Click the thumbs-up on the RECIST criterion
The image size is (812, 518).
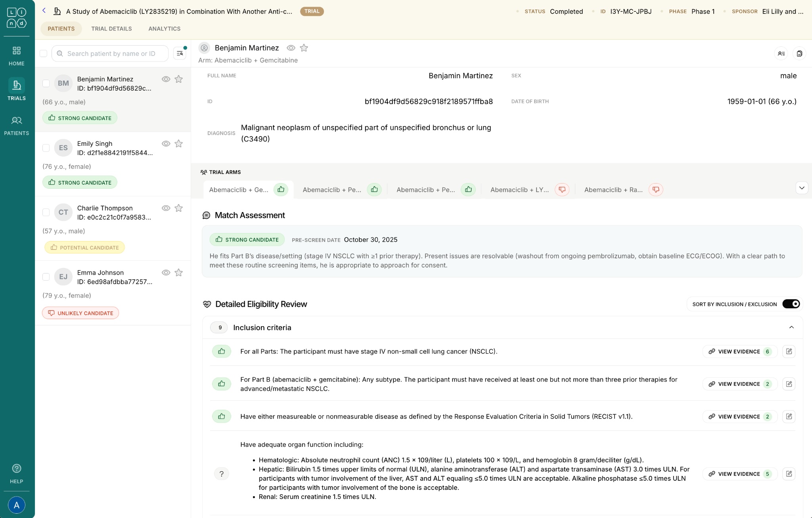[x=221, y=416]
